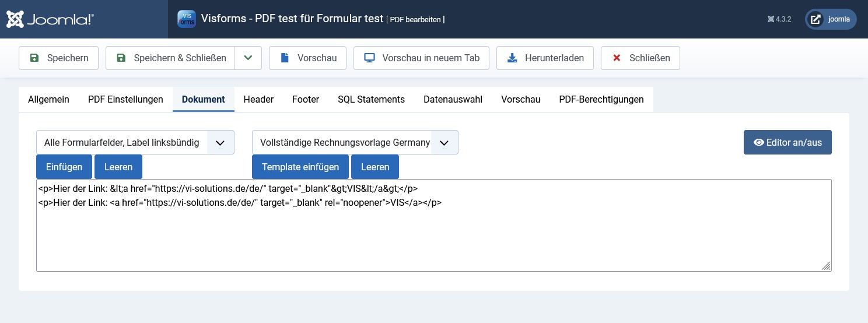
Task: Click Speichern & Schließen button
Action: click(x=170, y=58)
